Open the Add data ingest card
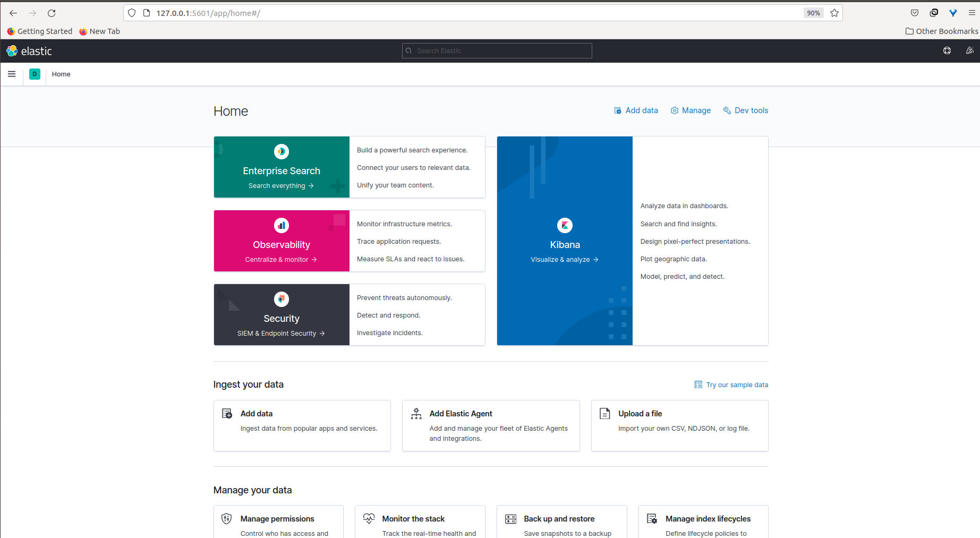 (x=302, y=425)
